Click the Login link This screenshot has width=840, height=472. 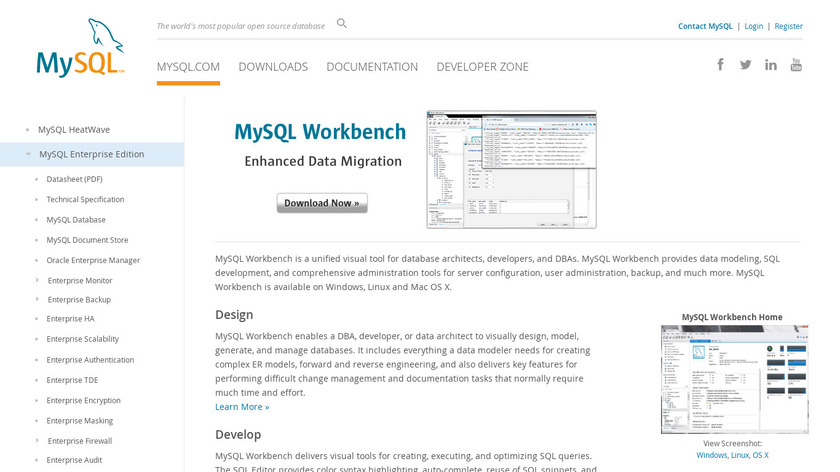(753, 26)
